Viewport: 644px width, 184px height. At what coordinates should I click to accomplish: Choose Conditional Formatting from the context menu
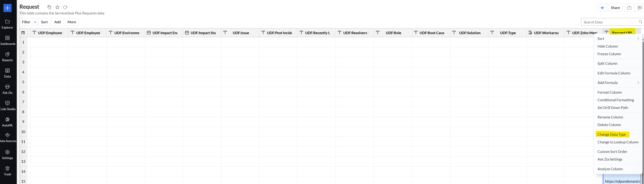point(615,100)
